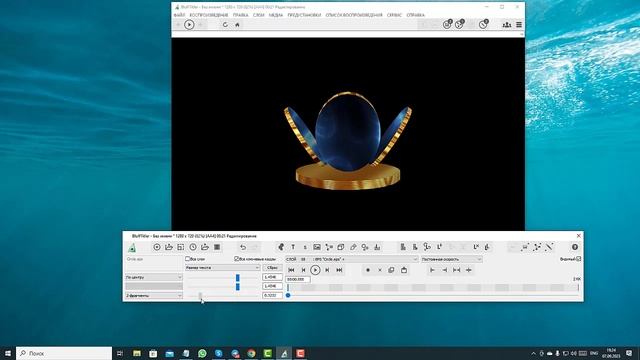640x360 pixels.
Task: Click the diagonal line icon near info button
Action: coord(549,247)
